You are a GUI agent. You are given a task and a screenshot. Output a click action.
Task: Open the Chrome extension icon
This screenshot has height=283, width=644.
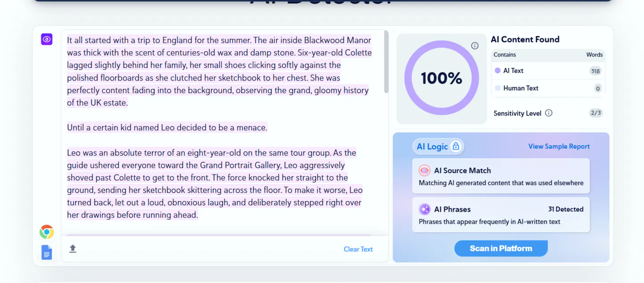[x=47, y=232]
